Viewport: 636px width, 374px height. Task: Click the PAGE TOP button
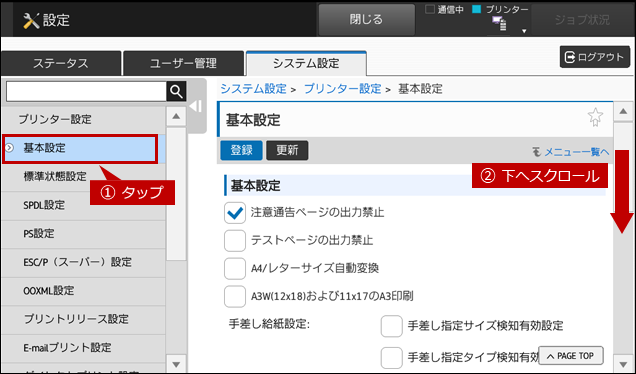click(571, 356)
